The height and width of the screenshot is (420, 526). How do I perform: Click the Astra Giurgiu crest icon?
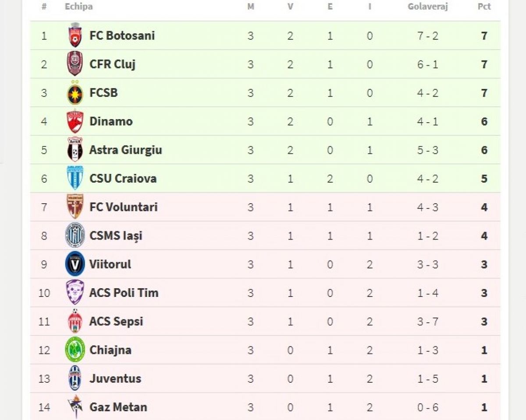pyautogui.click(x=75, y=150)
